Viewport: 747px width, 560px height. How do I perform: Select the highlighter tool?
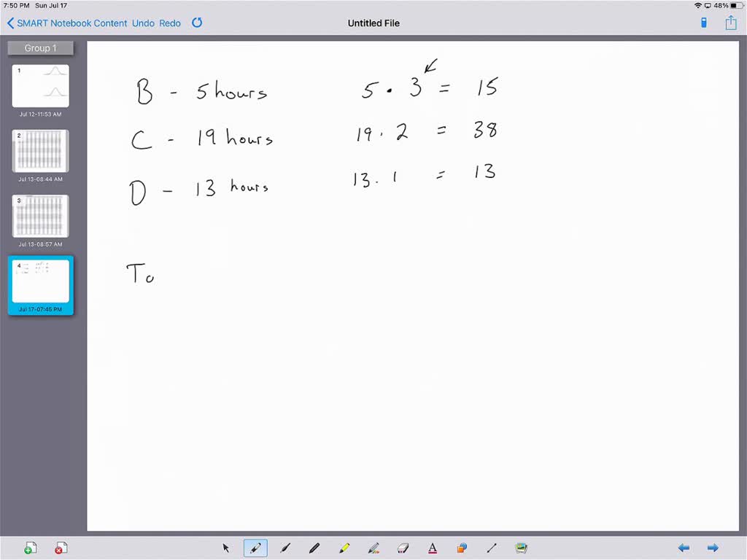click(x=344, y=548)
